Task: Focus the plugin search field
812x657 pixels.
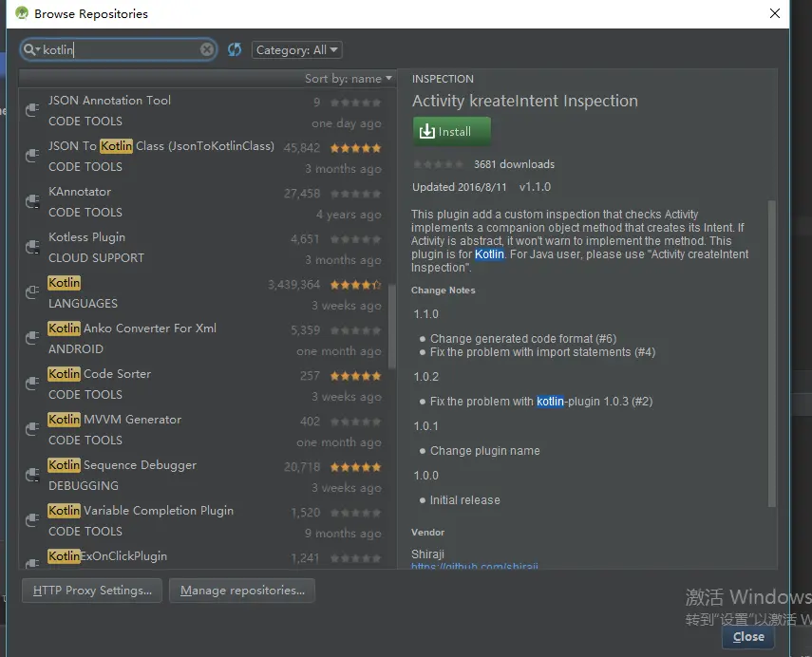Action: coord(119,49)
